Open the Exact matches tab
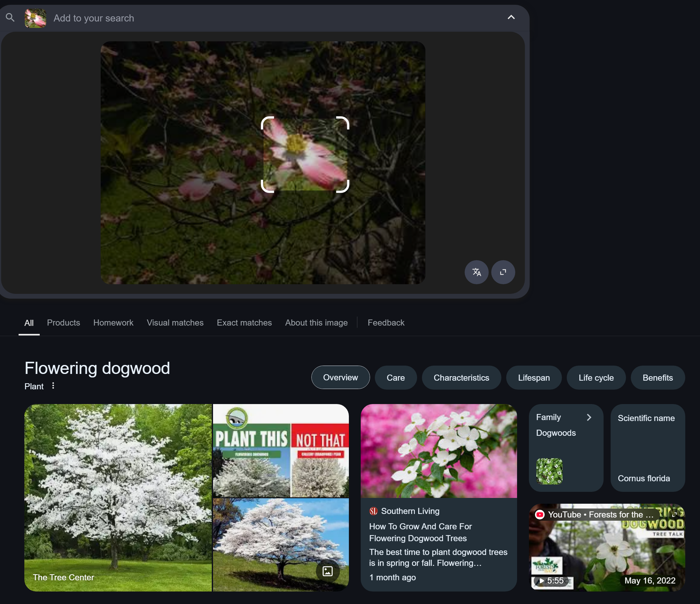700x604 pixels. [244, 323]
